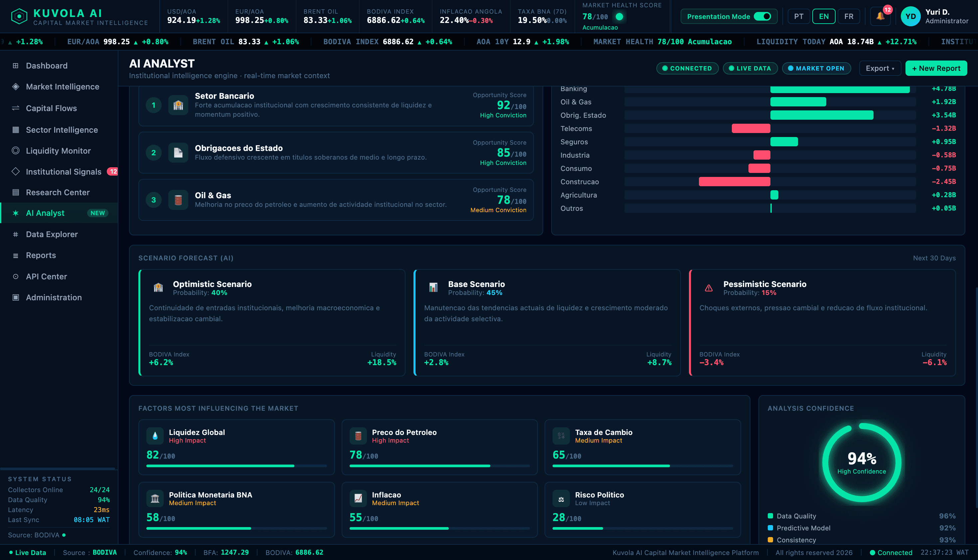Open the Data Explorer page
Screen dimensions: 978x560
pyautogui.click(x=59, y=234)
